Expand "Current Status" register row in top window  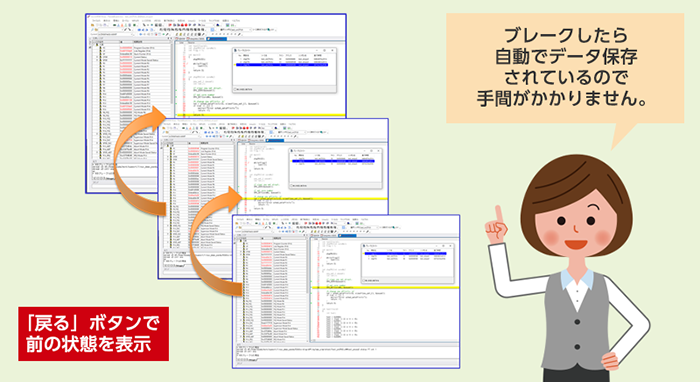pyautogui.click(x=96, y=57)
